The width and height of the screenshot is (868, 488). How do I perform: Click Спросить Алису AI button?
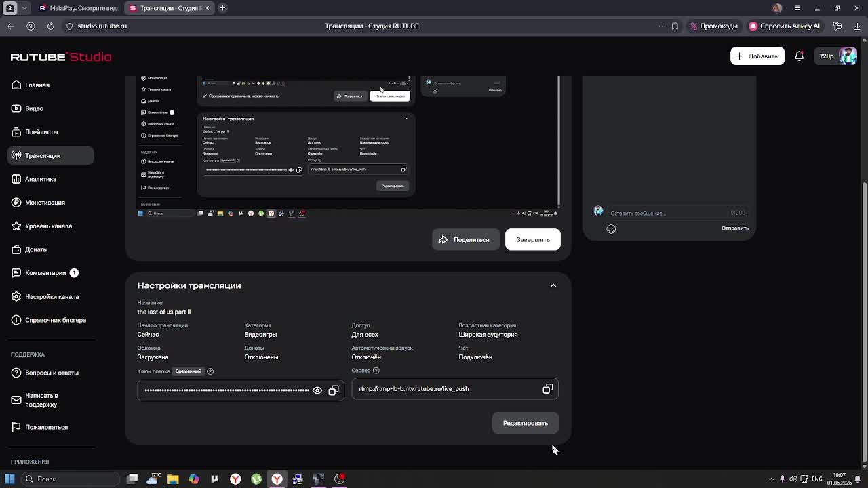(x=785, y=26)
